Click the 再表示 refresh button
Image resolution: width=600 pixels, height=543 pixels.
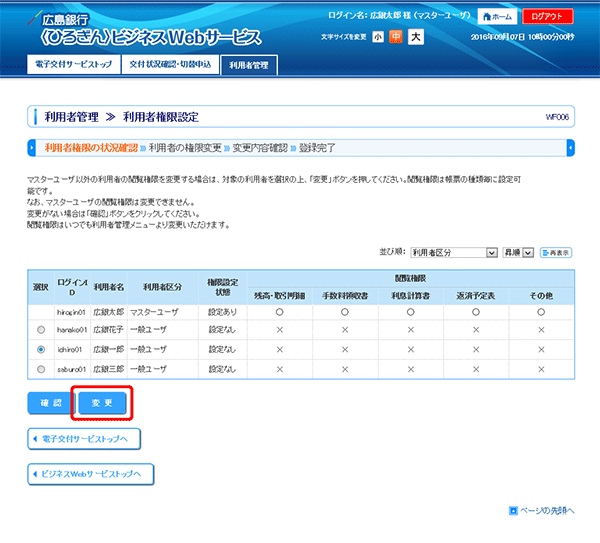tap(556, 253)
